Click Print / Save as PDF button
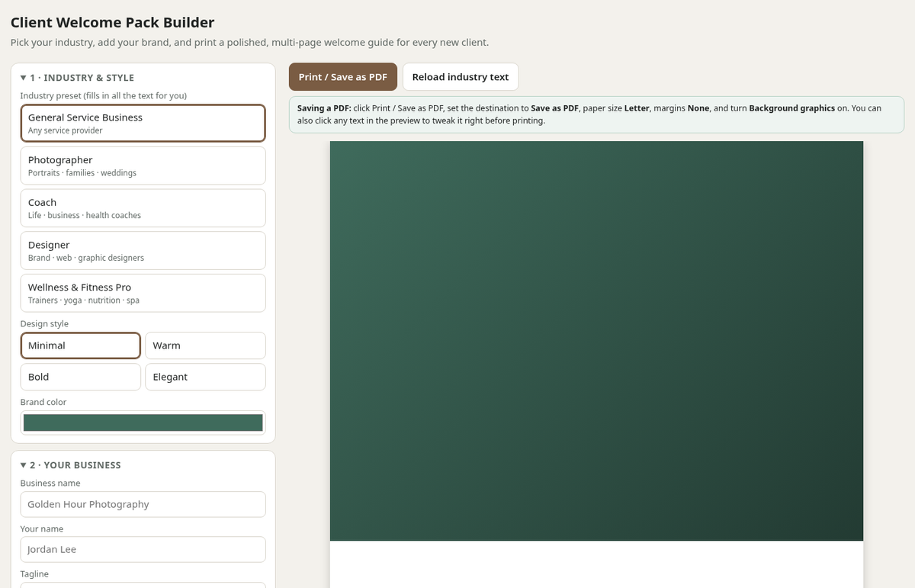The height and width of the screenshot is (588, 915). pos(343,77)
